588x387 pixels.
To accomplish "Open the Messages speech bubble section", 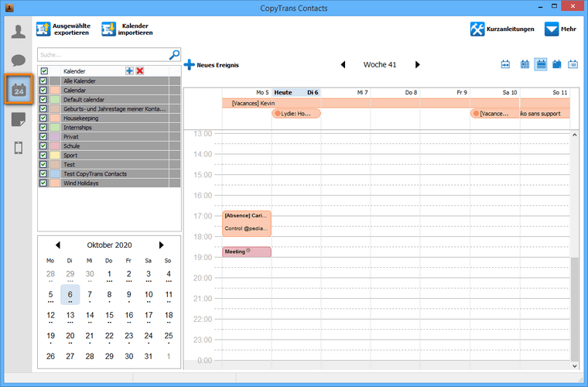I will (19, 60).
